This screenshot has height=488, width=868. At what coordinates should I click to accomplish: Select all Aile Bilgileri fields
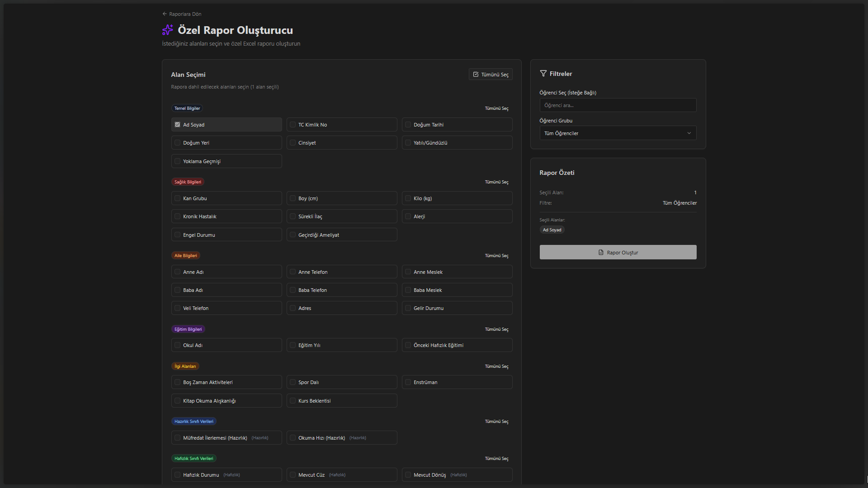pyautogui.click(x=496, y=256)
